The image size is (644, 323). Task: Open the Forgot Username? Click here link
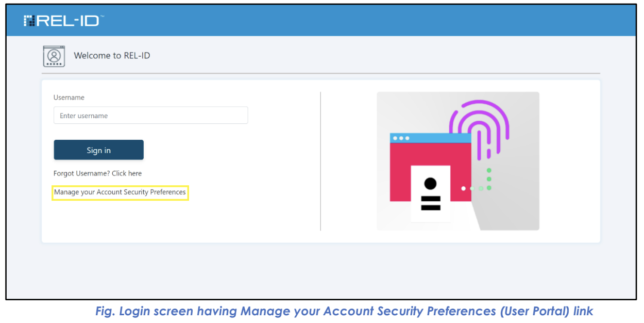[97, 173]
